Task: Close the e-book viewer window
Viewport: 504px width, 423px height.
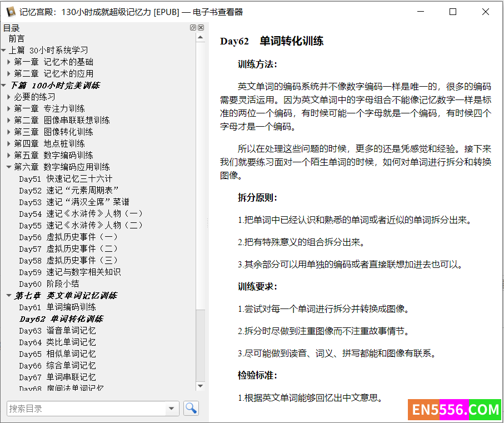Action: pyautogui.click(x=486, y=12)
